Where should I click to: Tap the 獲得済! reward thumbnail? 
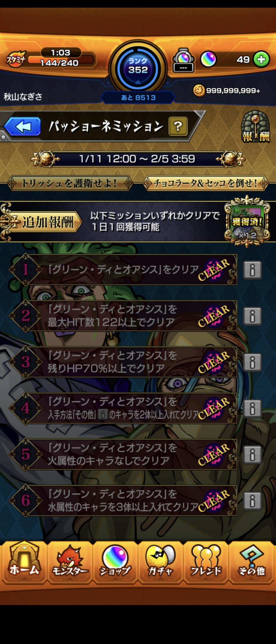(x=247, y=222)
